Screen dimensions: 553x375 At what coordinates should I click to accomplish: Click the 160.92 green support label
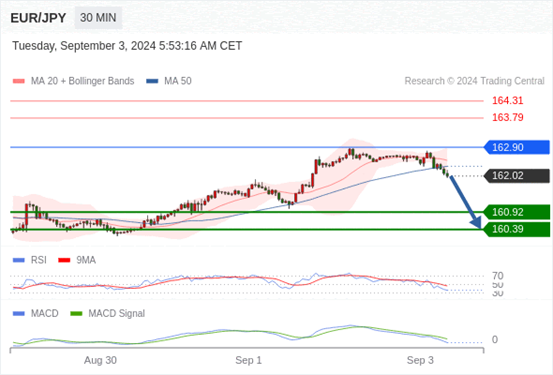click(x=517, y=212)
